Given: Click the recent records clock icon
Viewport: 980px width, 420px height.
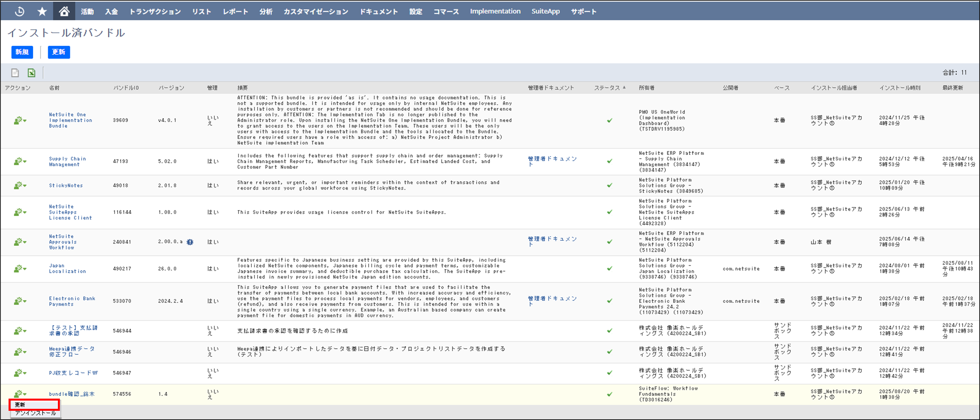Looking at the screenshot, I should point(19,12).
